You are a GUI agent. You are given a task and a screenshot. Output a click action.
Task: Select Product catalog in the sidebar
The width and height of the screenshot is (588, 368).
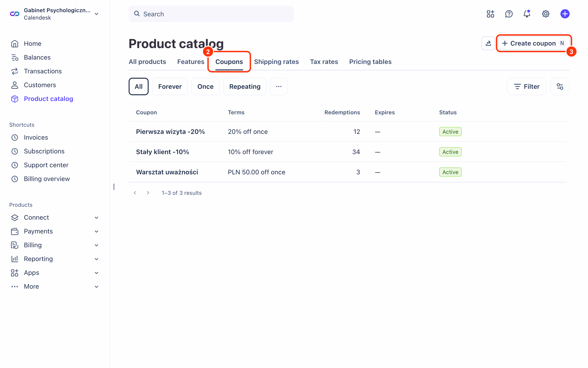[48, 99]
